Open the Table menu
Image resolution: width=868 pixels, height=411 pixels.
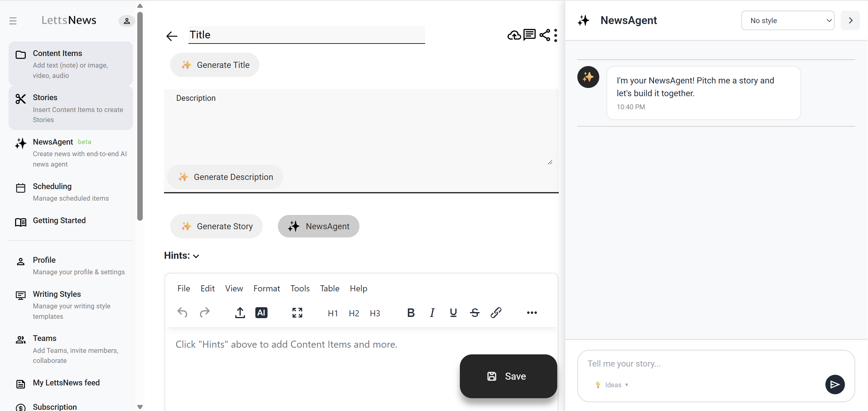click(x=329, y=288)
